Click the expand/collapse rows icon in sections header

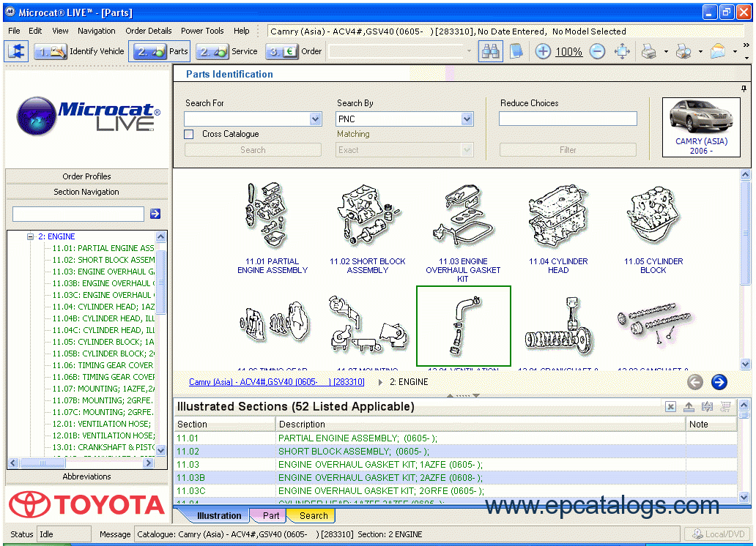tap(708, 407)
